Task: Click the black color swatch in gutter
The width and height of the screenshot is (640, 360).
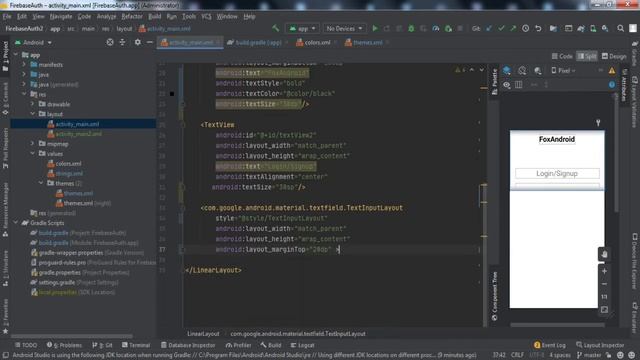Action: pyautogui.click(x=172, y=94)
